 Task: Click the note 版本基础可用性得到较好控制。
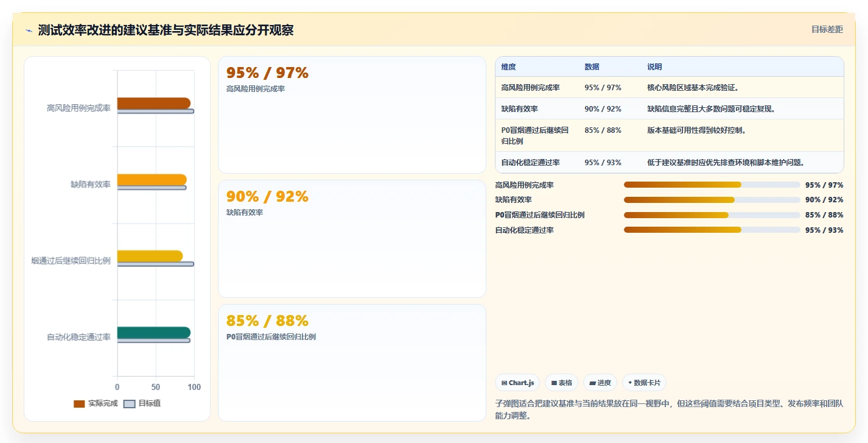(x=696, y=130)
